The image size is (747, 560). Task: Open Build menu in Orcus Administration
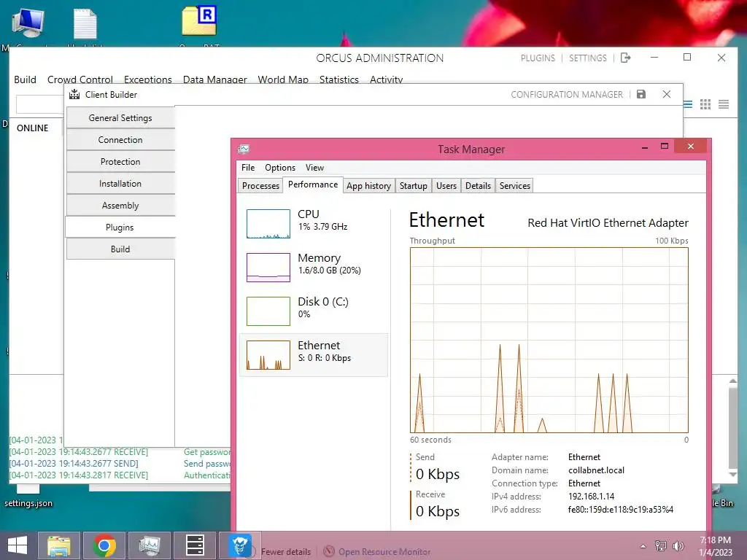click(26, 79)
